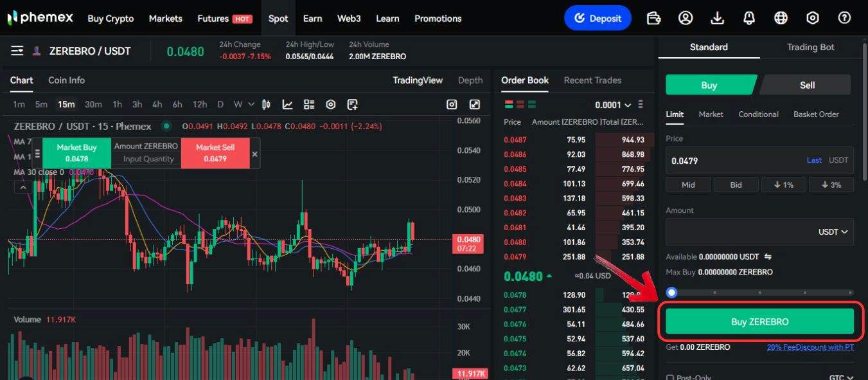Show only sell orders in order book
This screenshot has height=380, width=868.
point(520,104)
